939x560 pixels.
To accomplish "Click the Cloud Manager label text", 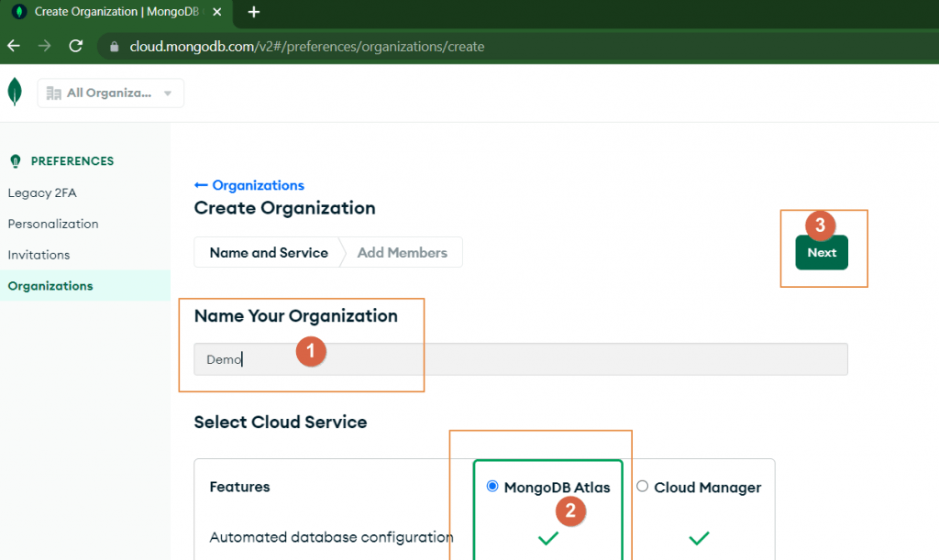I will tap(707, 487).
